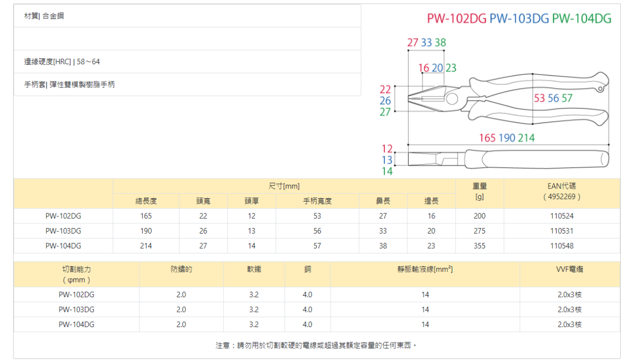Click the green PW-104DG title above diagram

[581, 19]
